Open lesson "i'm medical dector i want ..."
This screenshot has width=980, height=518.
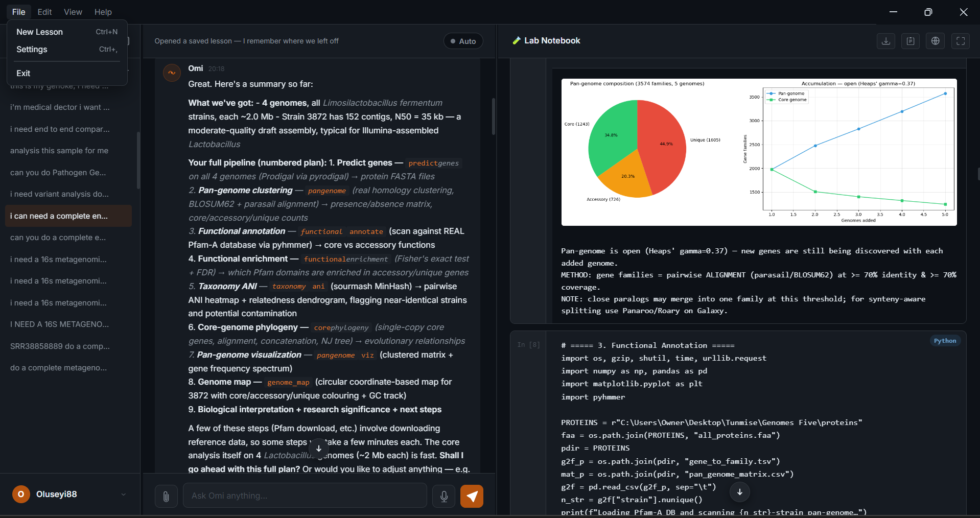tap(68, 107)
